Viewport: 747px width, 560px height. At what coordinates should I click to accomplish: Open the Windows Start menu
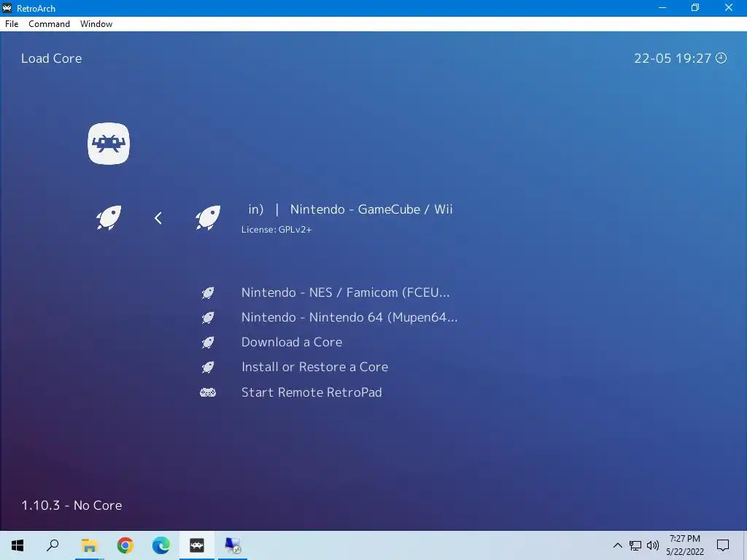pyautogui.click(x=18, y=545)
